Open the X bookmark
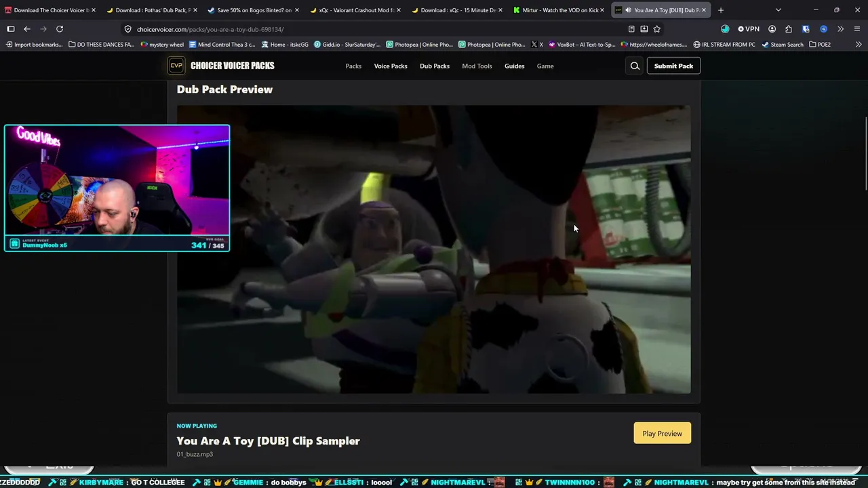The image size is (868, 488). tap(537, 45)
